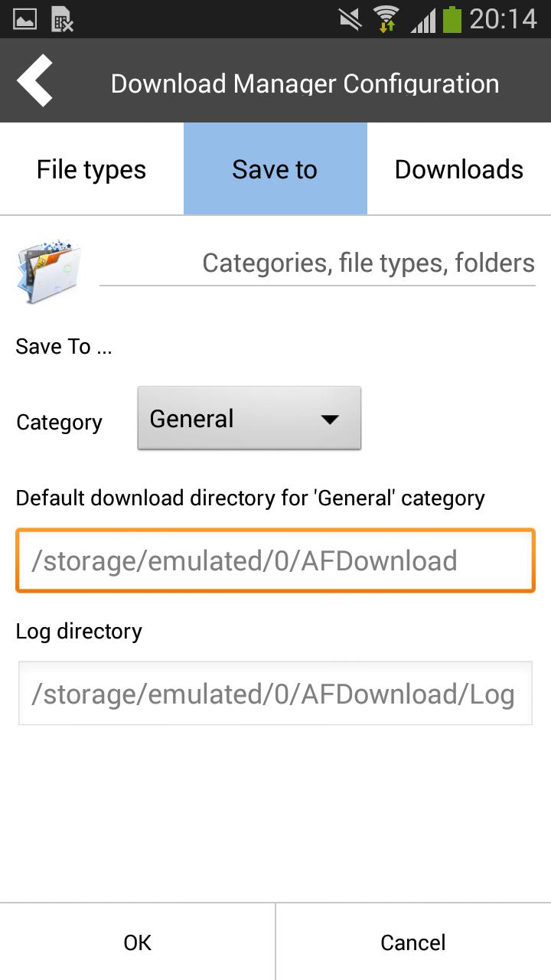Tap the clock showing 20:14
The width and height of the screenshot is (551, 980).
pos(504,19)
